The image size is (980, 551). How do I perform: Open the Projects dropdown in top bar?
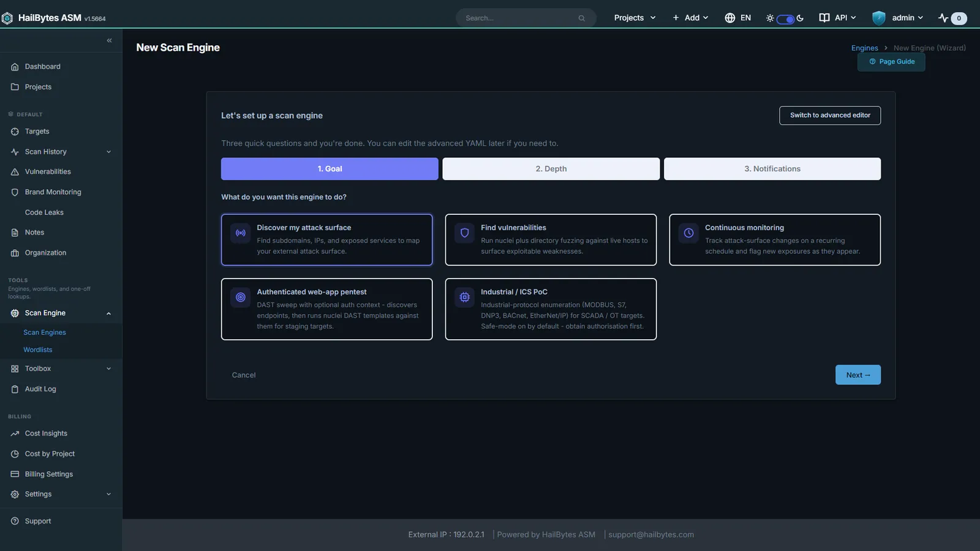click(x=635, y=18)
